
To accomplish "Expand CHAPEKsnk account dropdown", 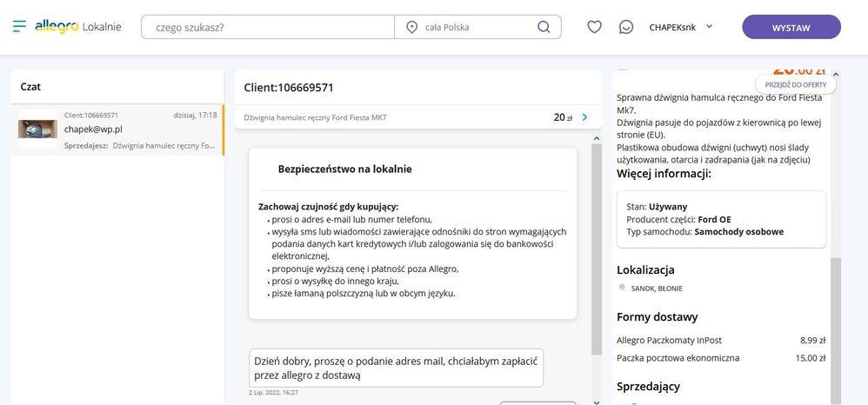I will pyautogui.click(x=681, y=27).
